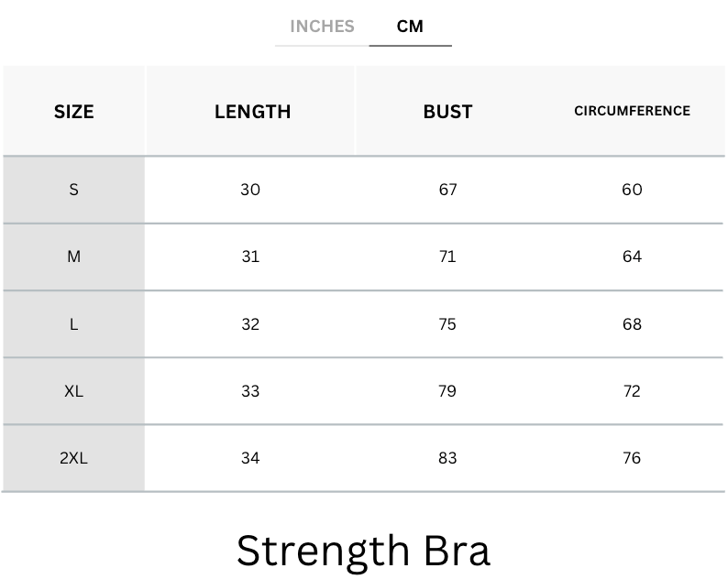Select the S size row label
Viewport: 728px width, 579px height.
74,190
